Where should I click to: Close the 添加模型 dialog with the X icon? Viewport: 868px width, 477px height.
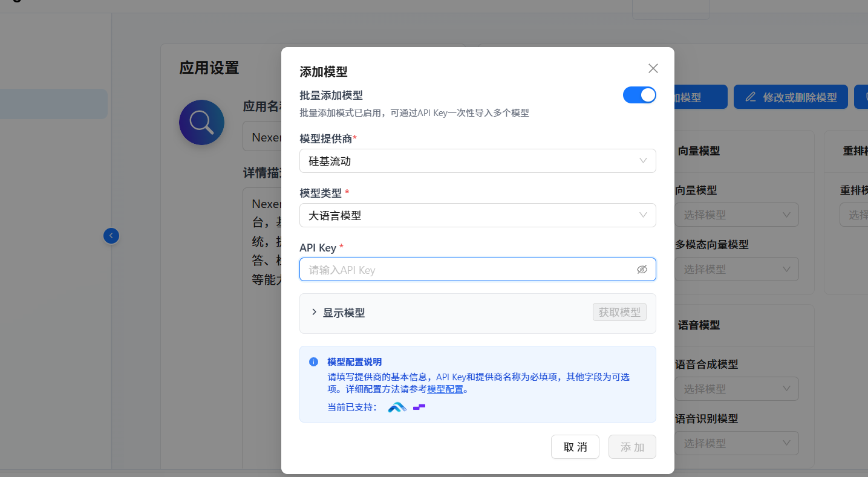653,68
